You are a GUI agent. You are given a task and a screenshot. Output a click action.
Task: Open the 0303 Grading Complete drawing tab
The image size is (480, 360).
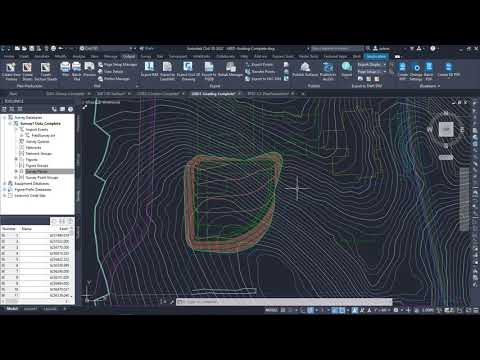(x=213, y=94)
